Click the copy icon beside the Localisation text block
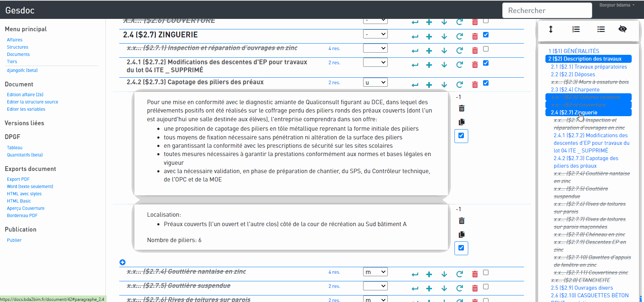The height and width of the screenshot is (302, 644). tap(461, 234)
